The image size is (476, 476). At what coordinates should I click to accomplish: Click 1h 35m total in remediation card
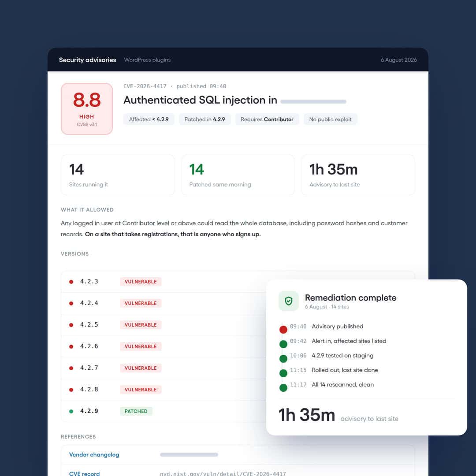point(307,415)
